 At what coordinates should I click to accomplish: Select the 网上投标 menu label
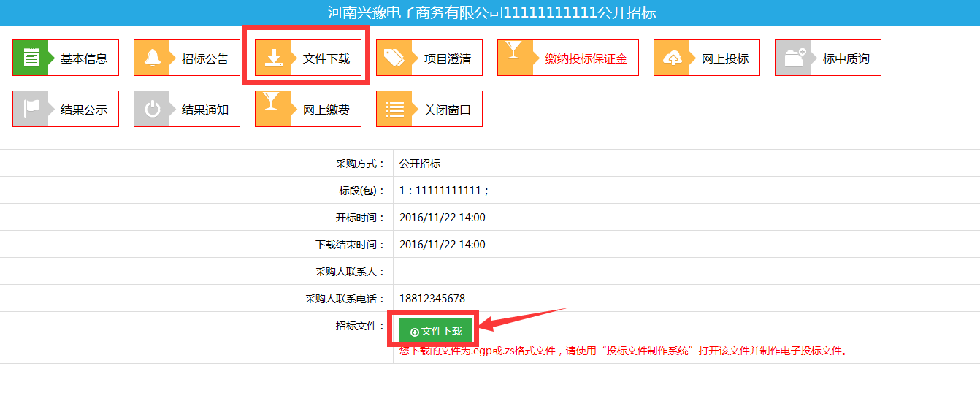point(725,58)
